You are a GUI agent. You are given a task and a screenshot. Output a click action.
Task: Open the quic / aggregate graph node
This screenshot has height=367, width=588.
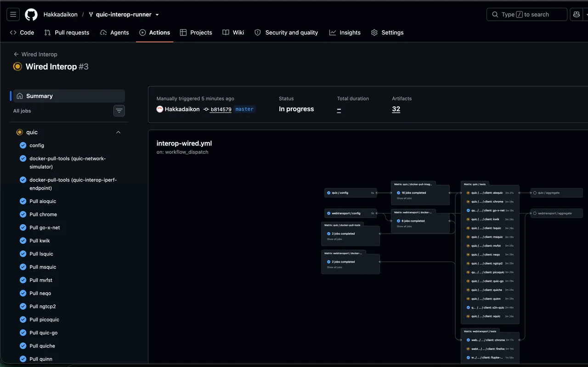tap(556, 193)
